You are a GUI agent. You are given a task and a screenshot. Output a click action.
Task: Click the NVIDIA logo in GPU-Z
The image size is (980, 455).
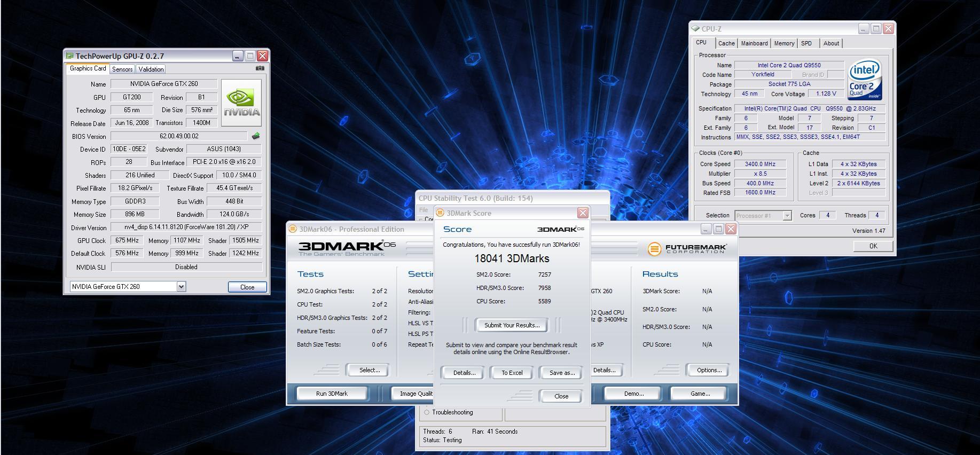241,103
